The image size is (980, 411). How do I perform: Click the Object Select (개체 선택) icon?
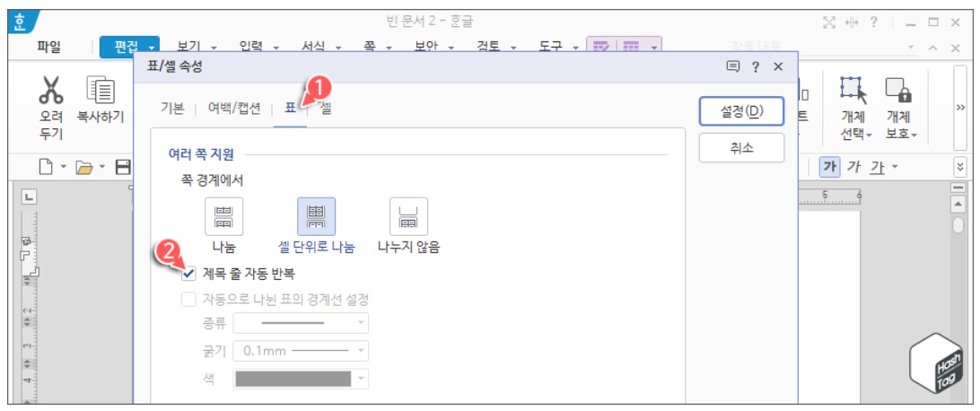[853, 90]
